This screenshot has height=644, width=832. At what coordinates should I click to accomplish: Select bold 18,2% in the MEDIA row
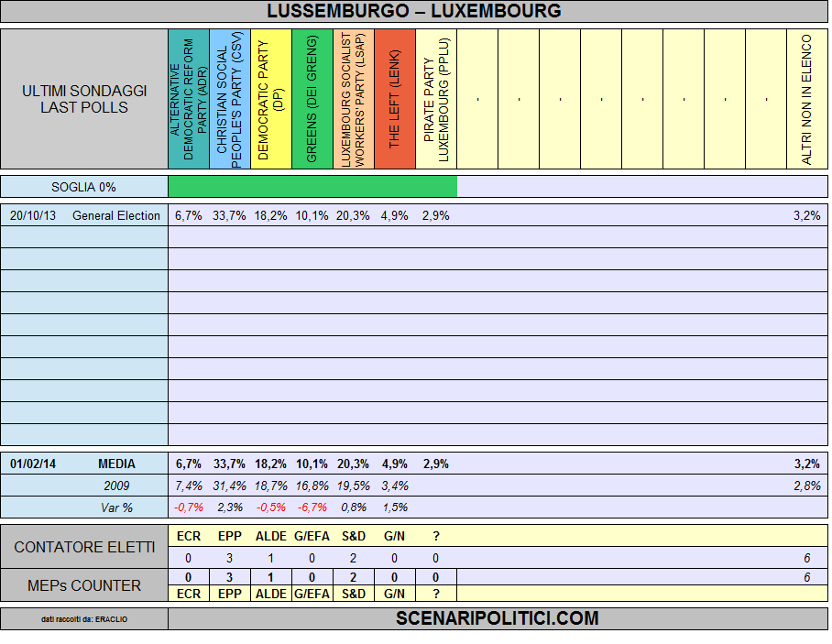click(270, 464)
